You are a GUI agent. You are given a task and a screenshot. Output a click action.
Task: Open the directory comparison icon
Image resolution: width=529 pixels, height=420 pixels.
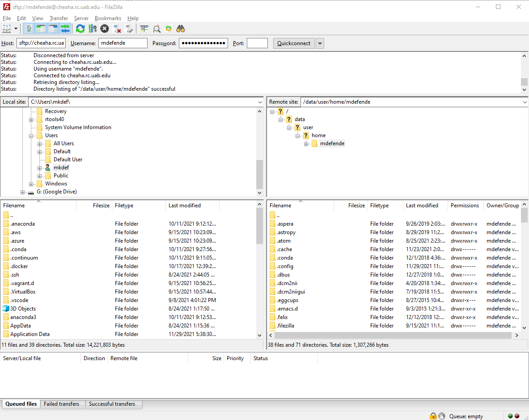click(144, 29)
